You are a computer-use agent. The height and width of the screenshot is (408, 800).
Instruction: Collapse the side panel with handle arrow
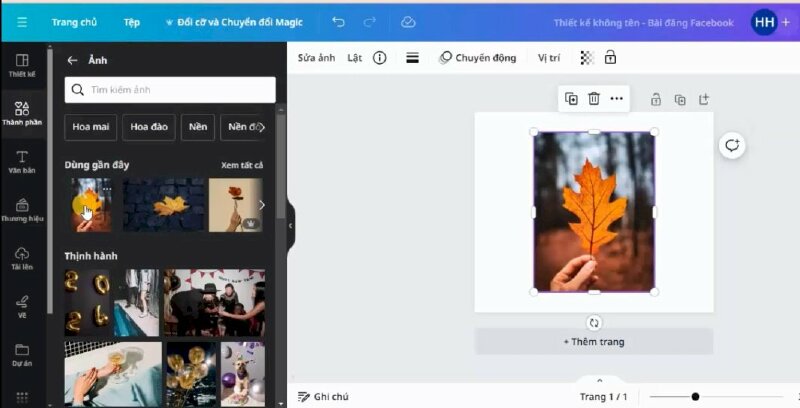pos(290,226)
